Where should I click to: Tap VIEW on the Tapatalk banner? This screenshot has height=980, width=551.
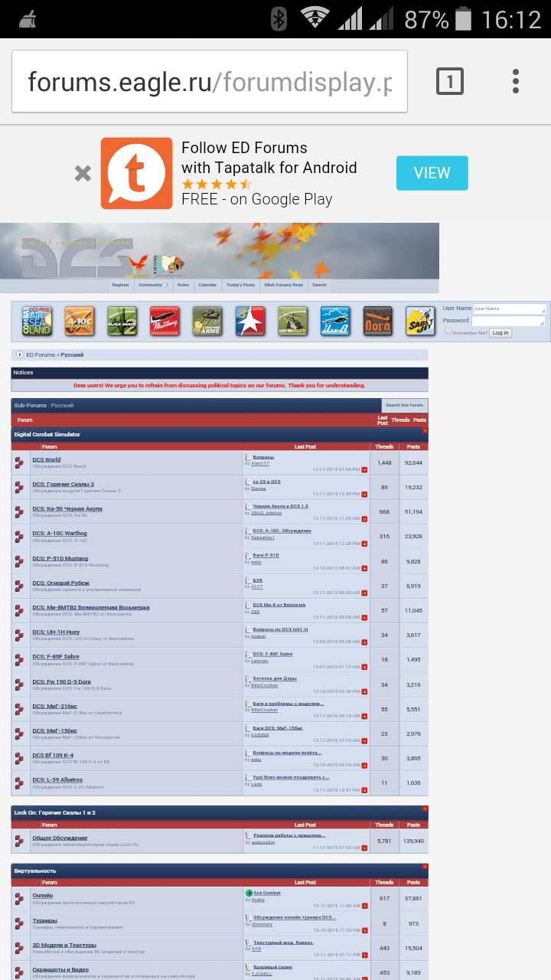click(432, 173)
